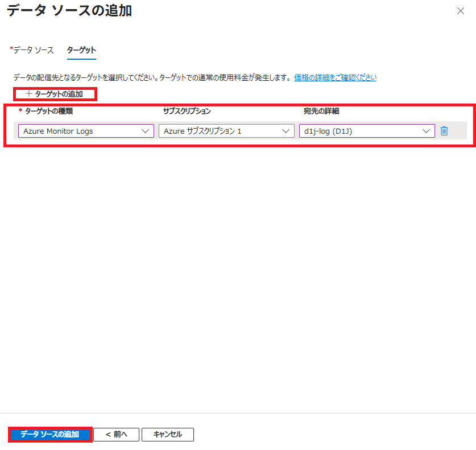Select the ターゲット tab
This screenshot has width=476, height=450.
click(x=81, y=50)
